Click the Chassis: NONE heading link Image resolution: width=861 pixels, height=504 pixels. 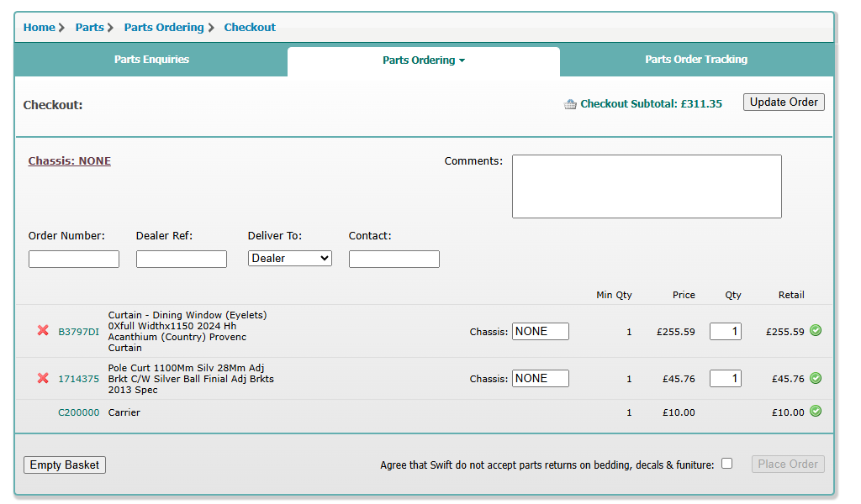pyautogui.click(x=70, y=161)
